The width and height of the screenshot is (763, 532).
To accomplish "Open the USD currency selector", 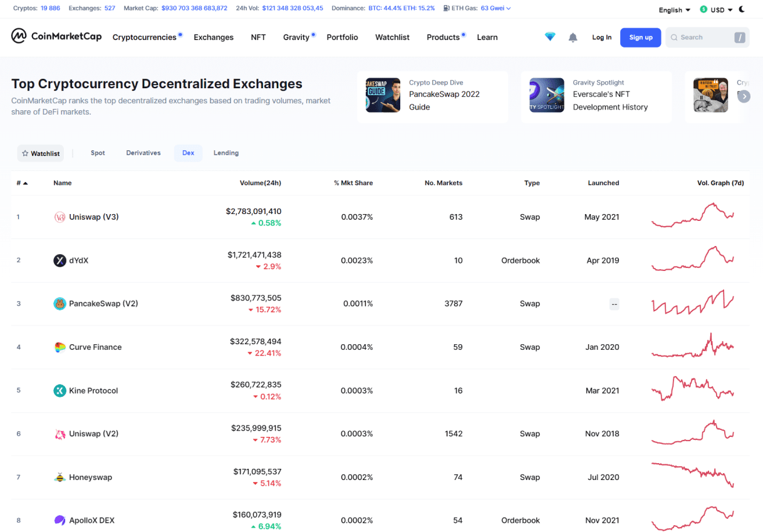I will [x=716, y=10].
